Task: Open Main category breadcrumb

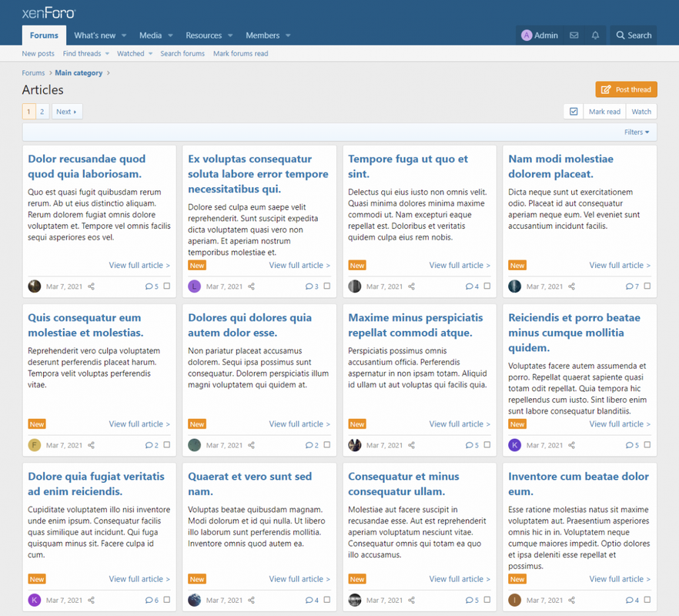Action: click(79, 73)
